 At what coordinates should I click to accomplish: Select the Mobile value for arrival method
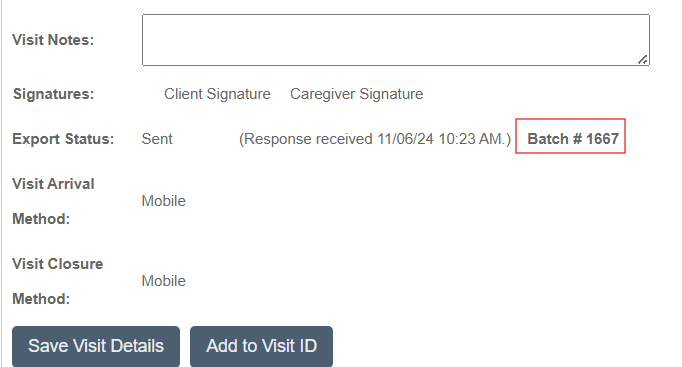[164, 201]
